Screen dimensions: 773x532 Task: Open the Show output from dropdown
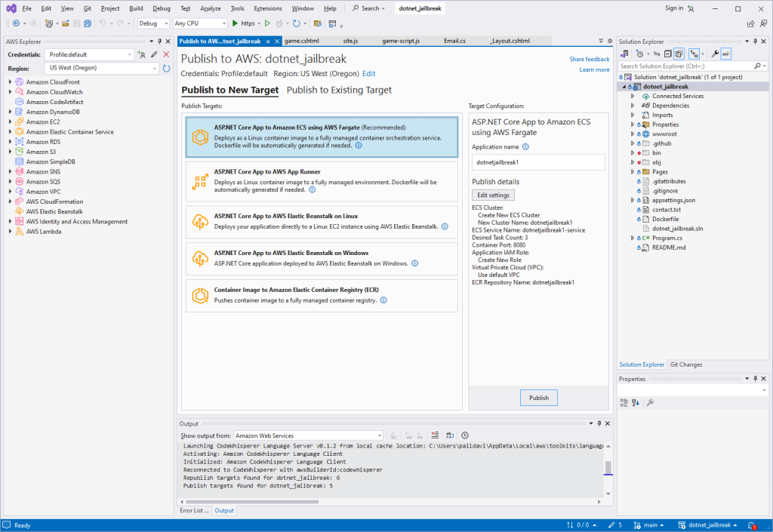[x=380, y=435]
